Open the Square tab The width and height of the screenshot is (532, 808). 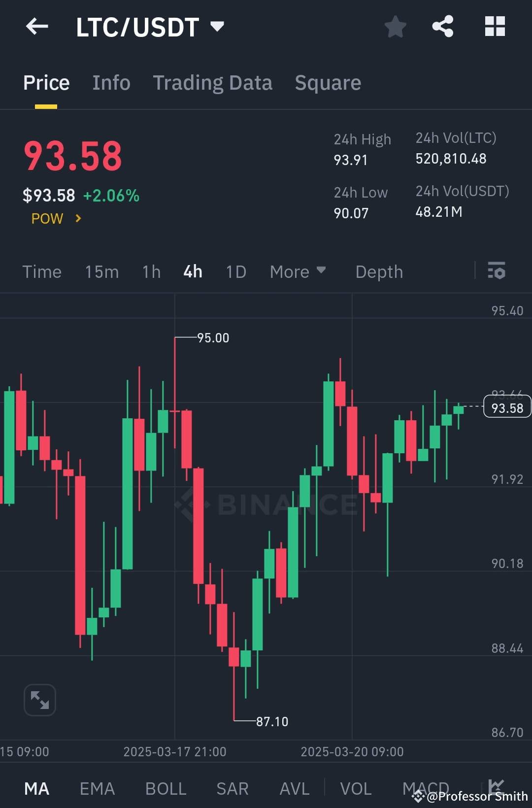[328, 82]
